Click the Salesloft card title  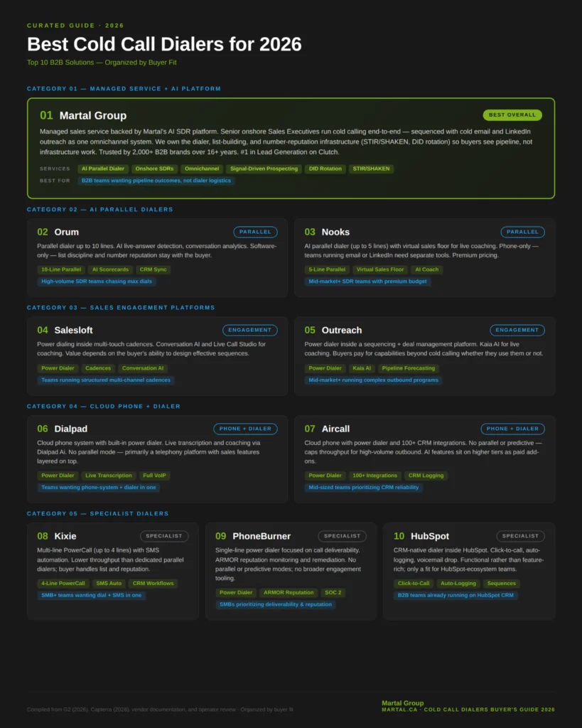[x=73, y=331]
